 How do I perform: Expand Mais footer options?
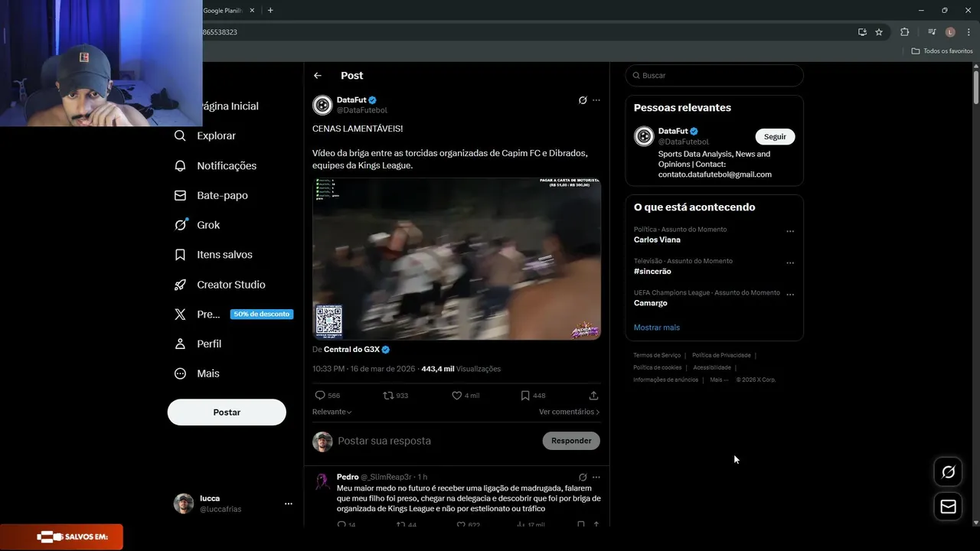point(719,380)
